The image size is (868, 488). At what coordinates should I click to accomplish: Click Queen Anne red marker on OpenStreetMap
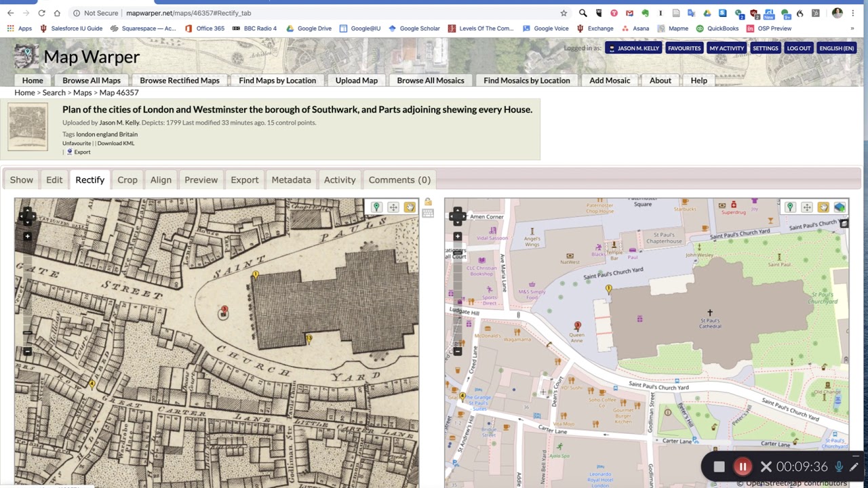coord(577,327)
